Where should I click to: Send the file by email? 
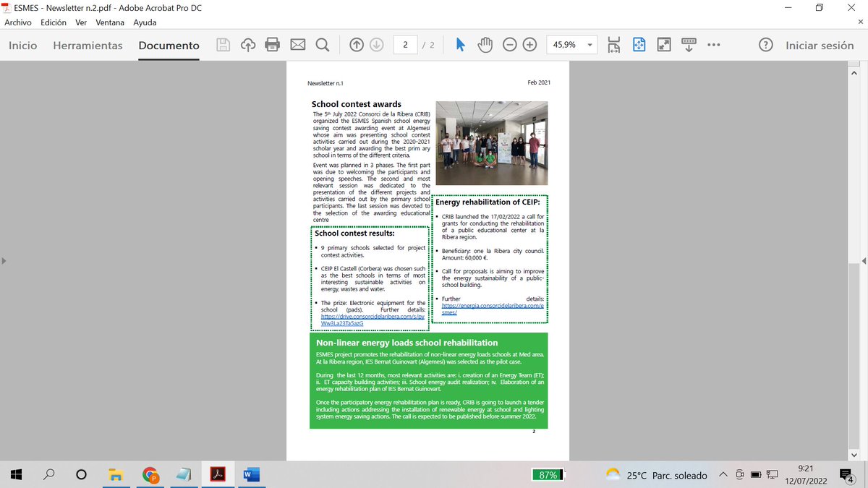pos(297,45)
